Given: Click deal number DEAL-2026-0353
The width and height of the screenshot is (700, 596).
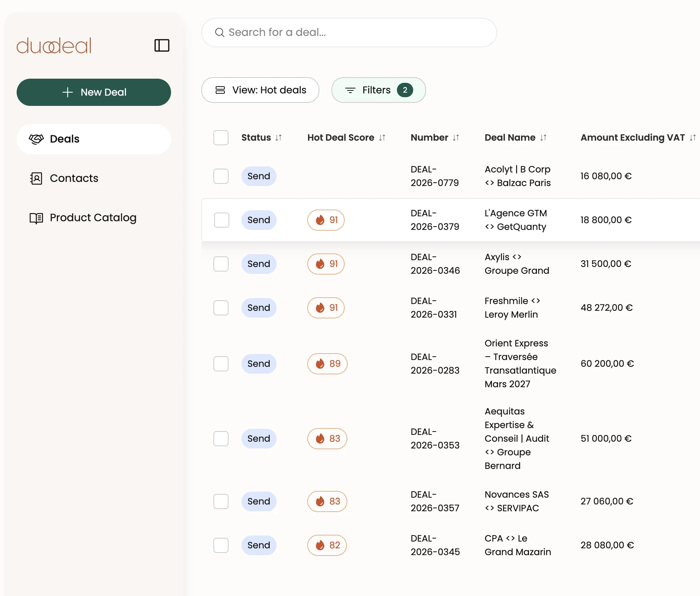Looking at the screenshot, I should point(435,439).
